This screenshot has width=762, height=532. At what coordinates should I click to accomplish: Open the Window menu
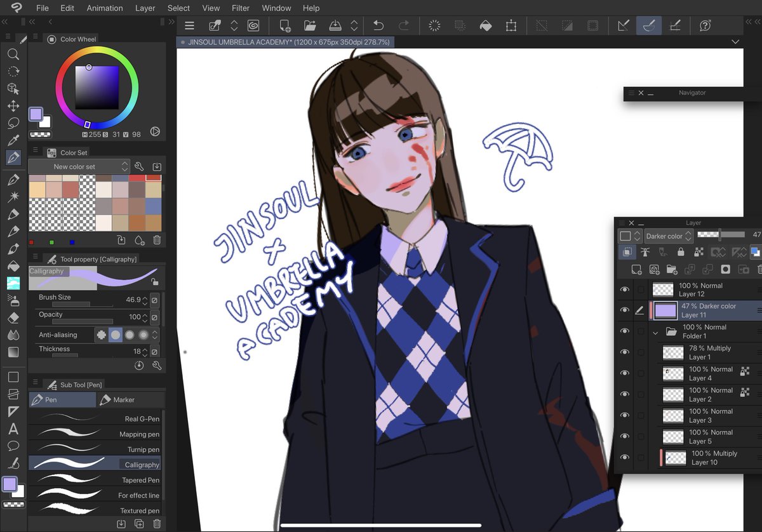[x=276, y=8]
